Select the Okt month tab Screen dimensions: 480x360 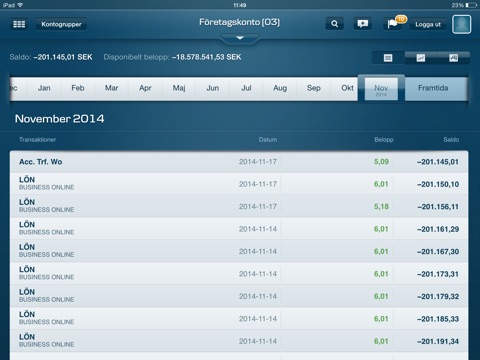(347, 88)
